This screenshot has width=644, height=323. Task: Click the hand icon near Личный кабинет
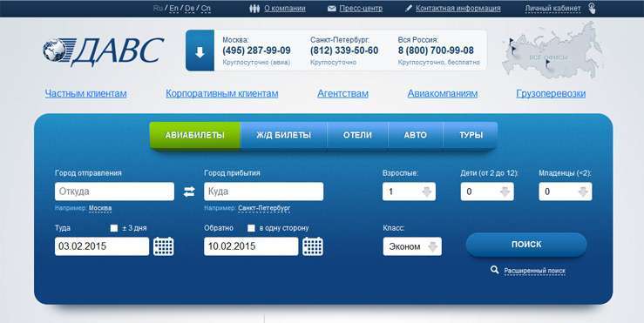click(592, 8)
